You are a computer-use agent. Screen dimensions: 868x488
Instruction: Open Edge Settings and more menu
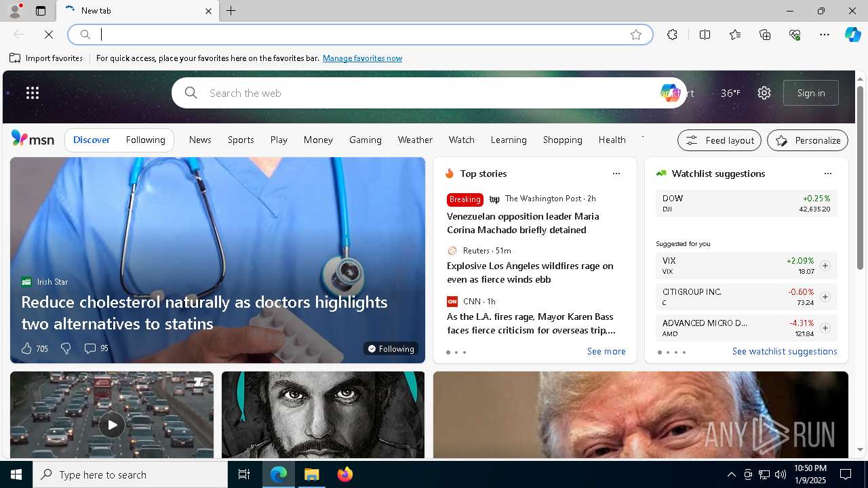click(x=825, y=35)
